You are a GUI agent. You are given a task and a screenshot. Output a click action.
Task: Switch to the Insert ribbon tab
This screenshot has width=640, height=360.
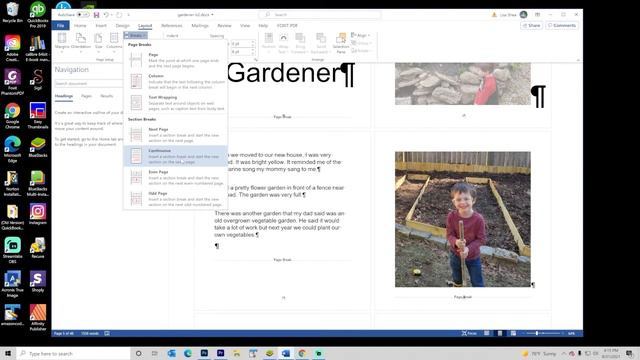point(101,25)
